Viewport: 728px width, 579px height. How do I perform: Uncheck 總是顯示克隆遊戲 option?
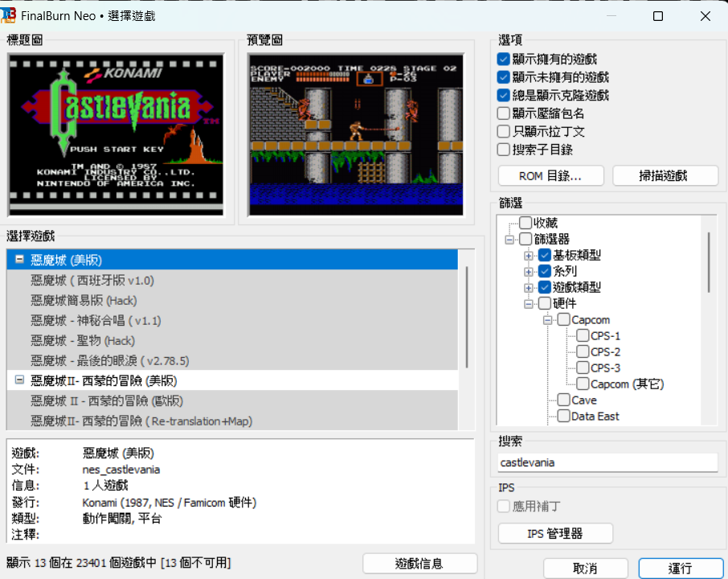(503, 95)
